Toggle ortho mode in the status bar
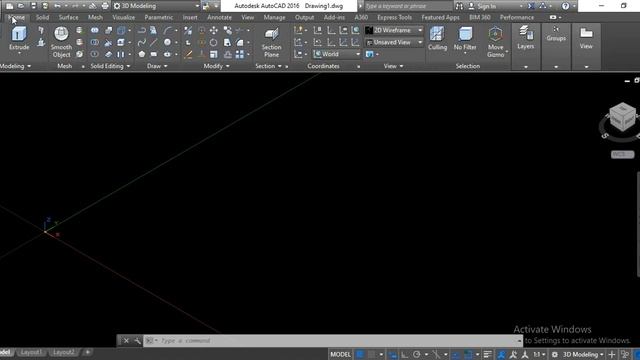The width and height of the screenshot is (640, 360). point(404,354)
